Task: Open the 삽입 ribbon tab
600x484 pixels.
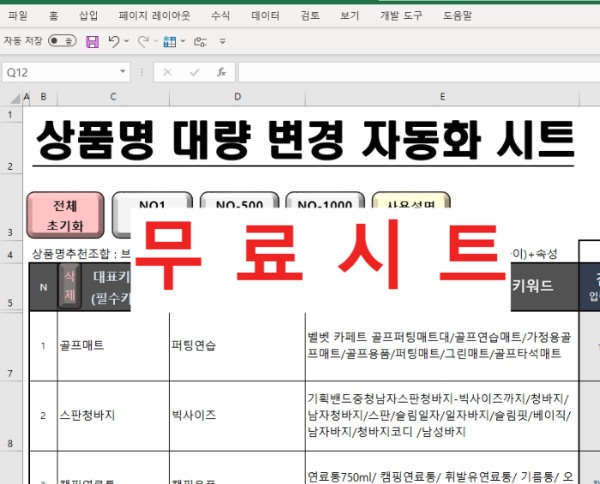Action: (88, 16)
